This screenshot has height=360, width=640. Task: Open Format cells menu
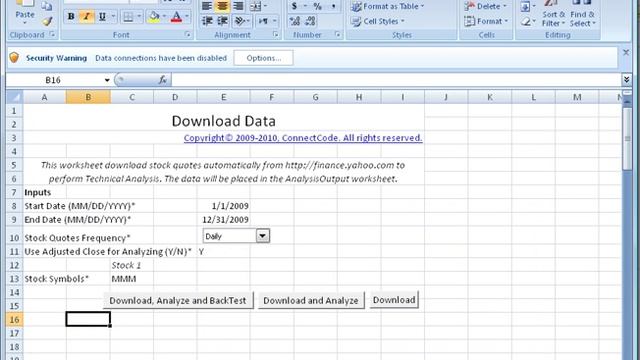[x=486, y=21]
